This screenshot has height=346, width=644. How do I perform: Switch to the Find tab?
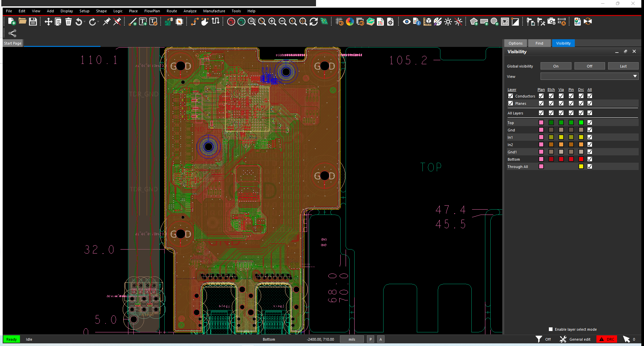click(x=539, y=43)
